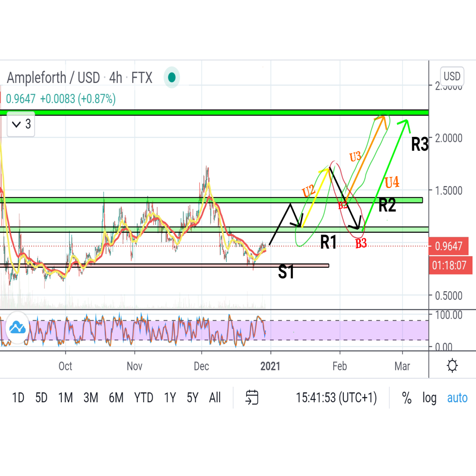Toggle auto scale mode
The height and width of the screenshot is (476, 476).
(x=457, y=397)
